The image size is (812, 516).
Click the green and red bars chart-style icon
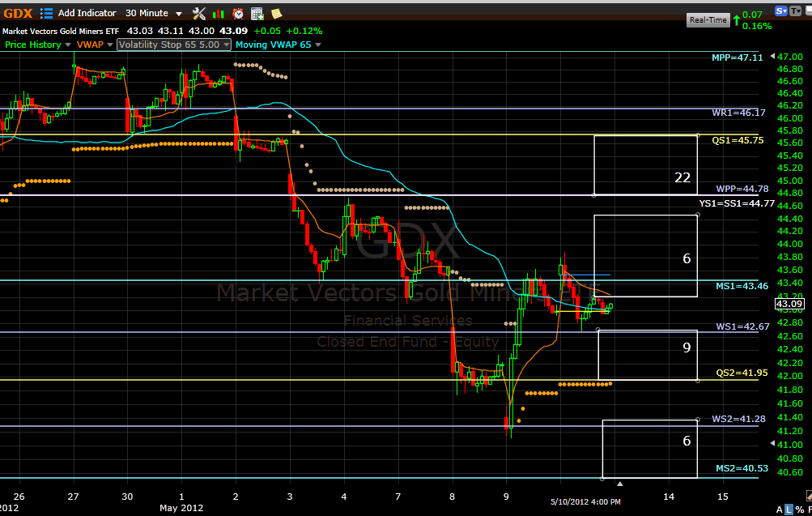point(219,14)
